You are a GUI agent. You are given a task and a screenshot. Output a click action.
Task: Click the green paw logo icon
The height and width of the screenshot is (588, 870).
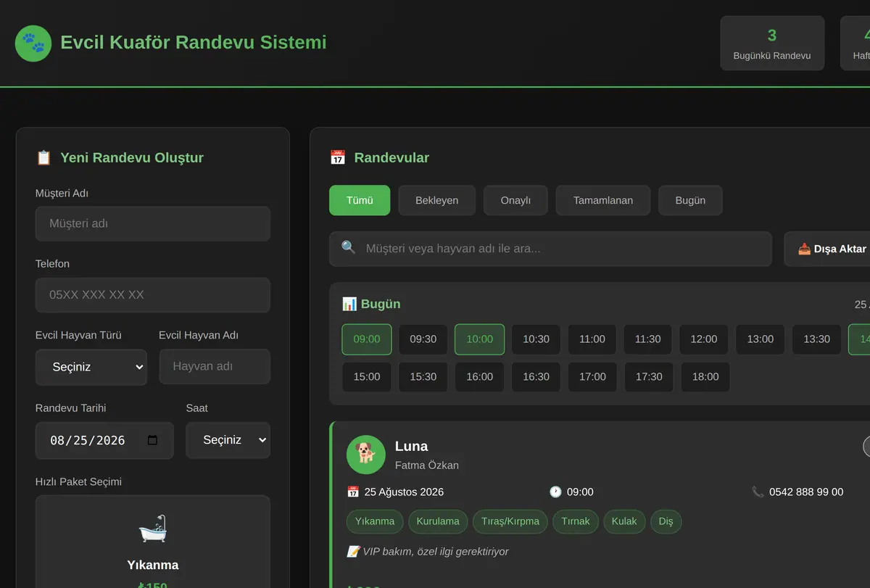pyautogui.click(x=33, y=44)
